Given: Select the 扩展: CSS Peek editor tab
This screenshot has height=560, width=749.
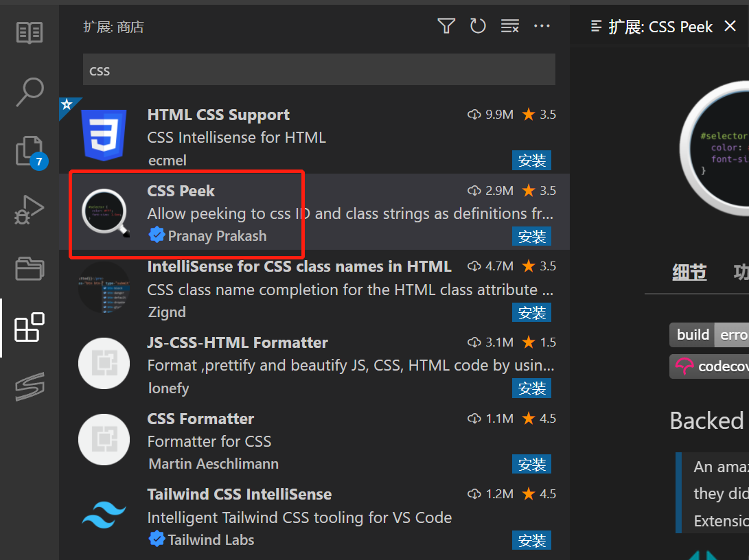Looking at the screenshot, I should point(660,27).
